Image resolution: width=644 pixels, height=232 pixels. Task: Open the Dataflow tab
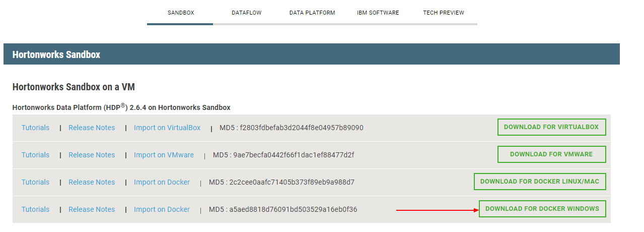(246, 13)
